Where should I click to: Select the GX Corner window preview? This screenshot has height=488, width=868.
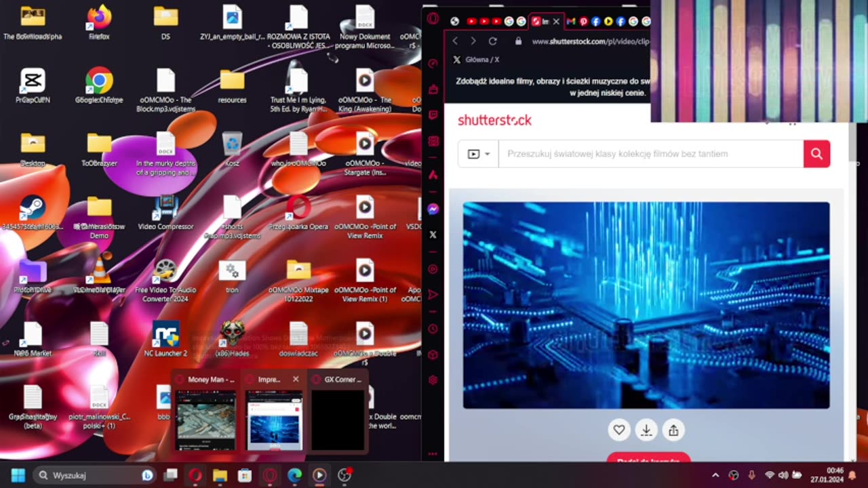338,411
